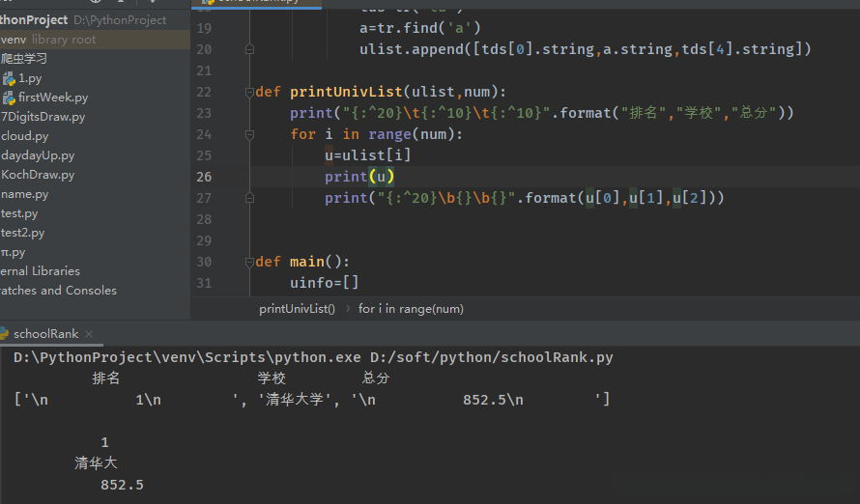Click fold end marker on line 27
Image resolution: width=860 pixels, height=504 pixels.
tap(249, 198)
